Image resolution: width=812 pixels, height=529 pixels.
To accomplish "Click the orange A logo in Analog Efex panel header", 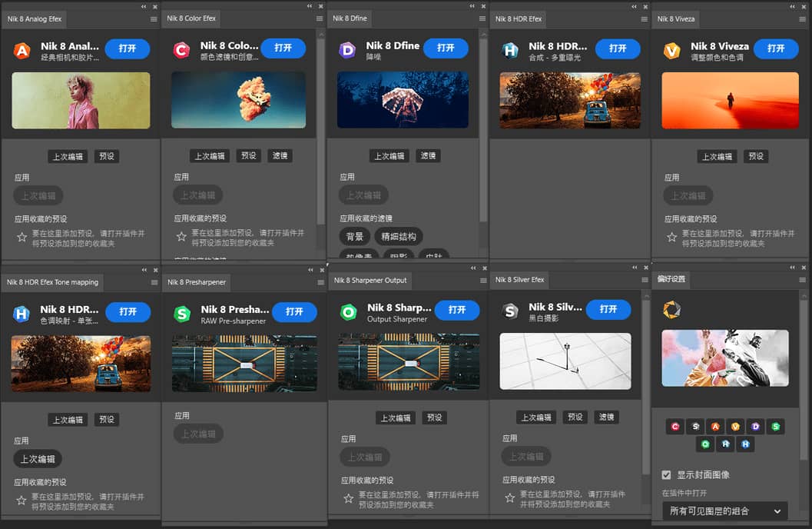I will tap(22, 50).
